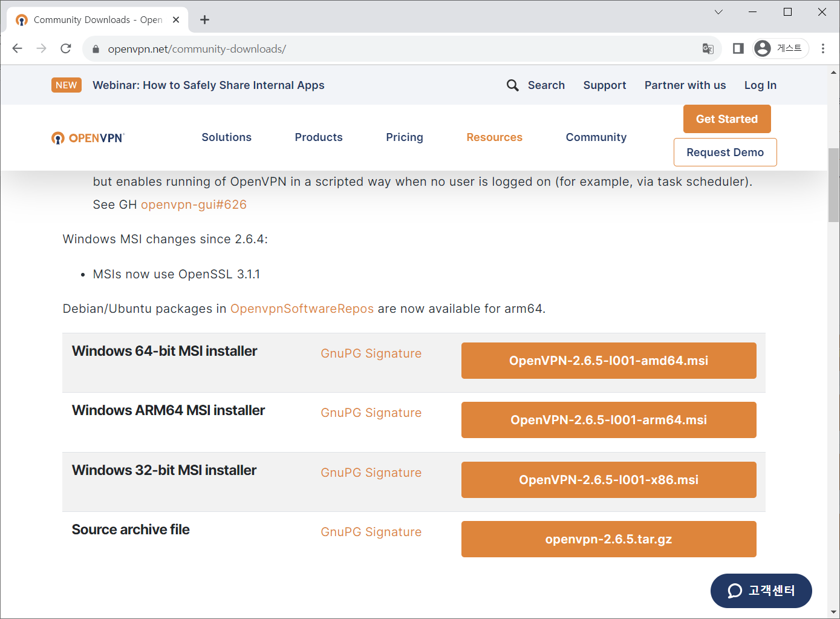The width and height of the screenshot is (840, 619).
Task: Reload the current page
Action: point(66,48)
